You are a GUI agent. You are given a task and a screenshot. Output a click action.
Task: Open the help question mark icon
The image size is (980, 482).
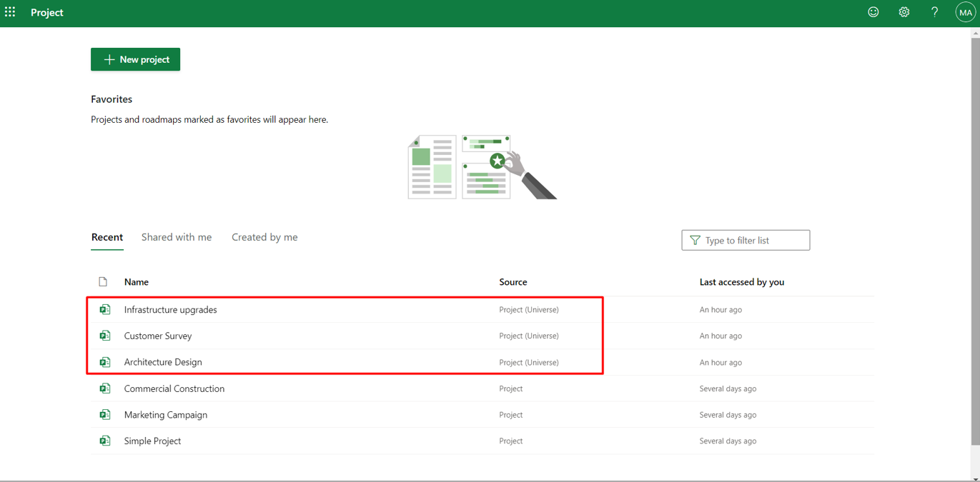(x=934, y=12)
